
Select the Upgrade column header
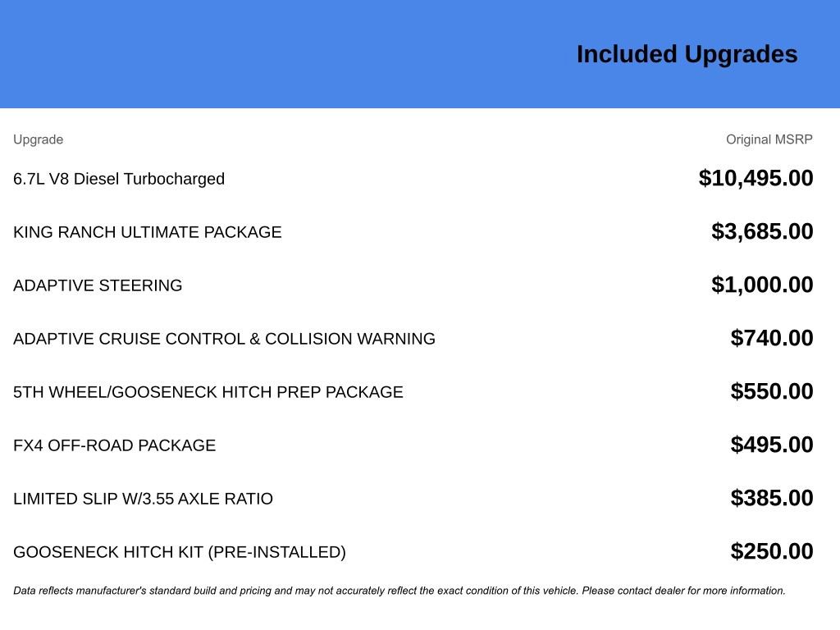pyautogui.click(x=38, y=139)
